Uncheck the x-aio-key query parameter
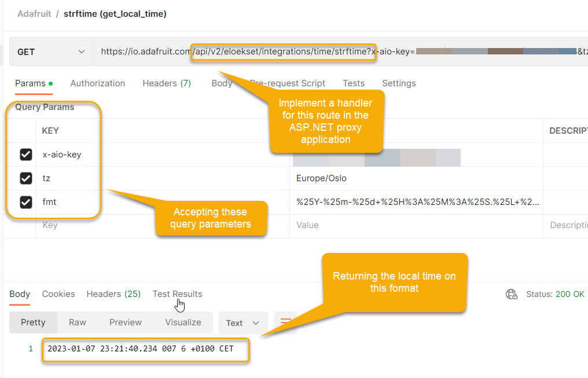 [x=26, y=155]
